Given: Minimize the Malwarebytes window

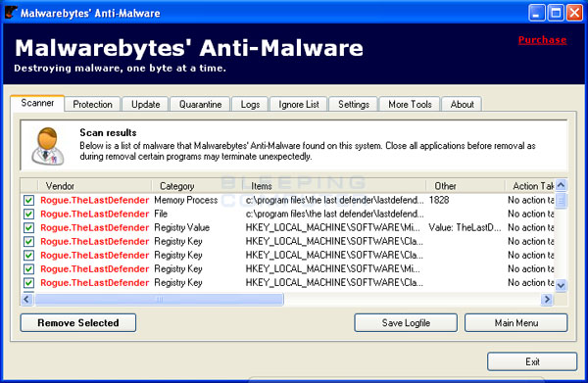Looking at the screenshot, I should pos(537,13).
